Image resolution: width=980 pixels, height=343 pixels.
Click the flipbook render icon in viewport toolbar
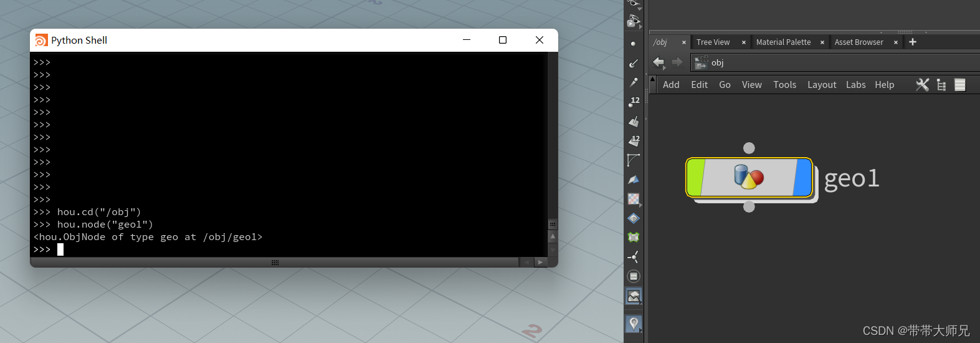pyautogui.click(x=634, y=22)
